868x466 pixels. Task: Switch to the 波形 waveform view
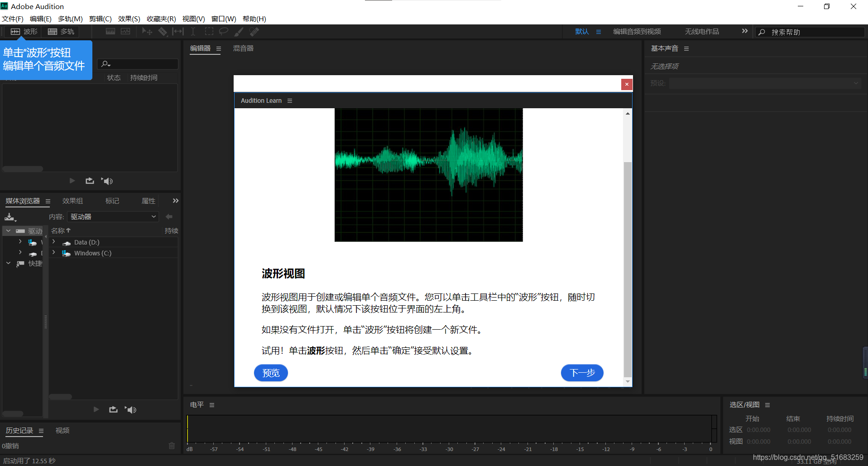click(x=24, y=32)
